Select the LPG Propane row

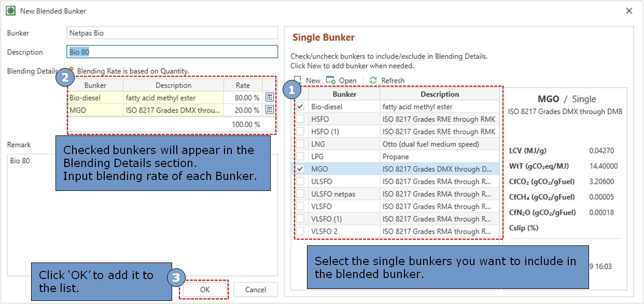pos(404,157)
